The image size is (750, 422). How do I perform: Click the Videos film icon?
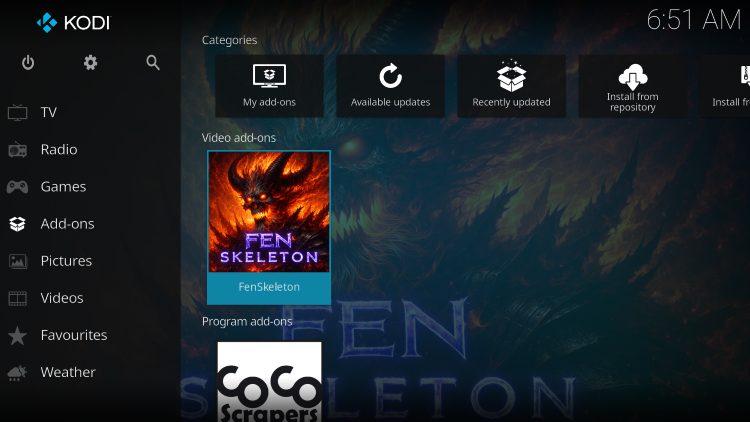(17, 298)
